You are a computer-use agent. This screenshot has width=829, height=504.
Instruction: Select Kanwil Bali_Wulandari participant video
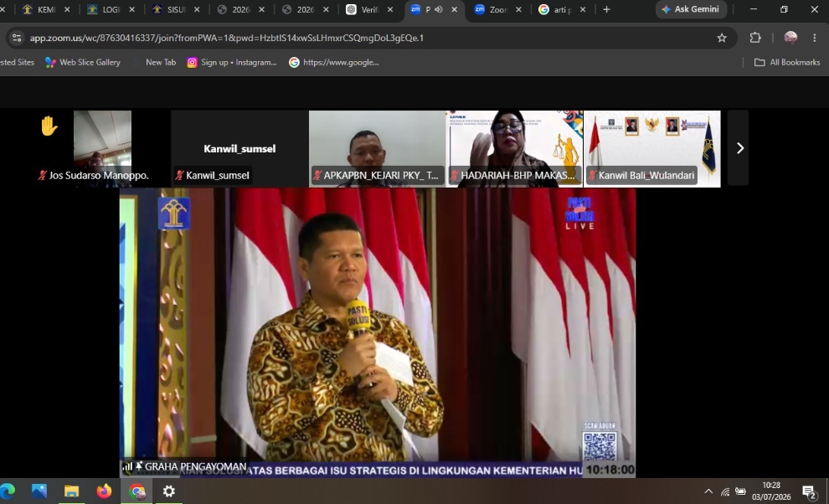pos(651,149)
